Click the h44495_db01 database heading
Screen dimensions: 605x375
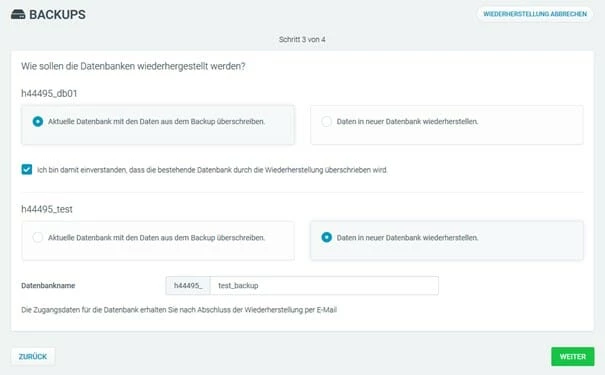click(x=49, y=93)
